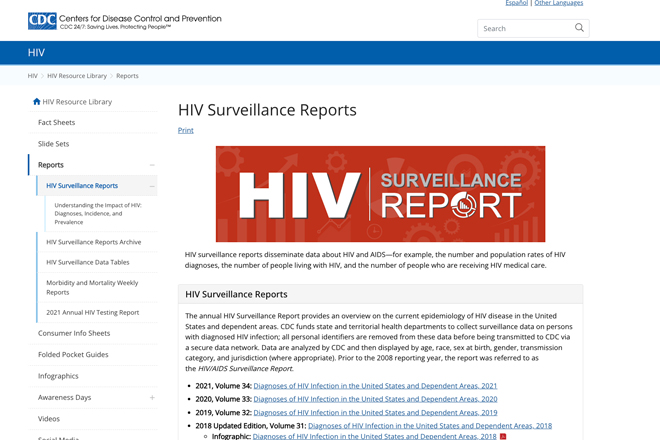
Task: Select Reports in sidebar
Action: pyautogui.click(x=51, y=165)
